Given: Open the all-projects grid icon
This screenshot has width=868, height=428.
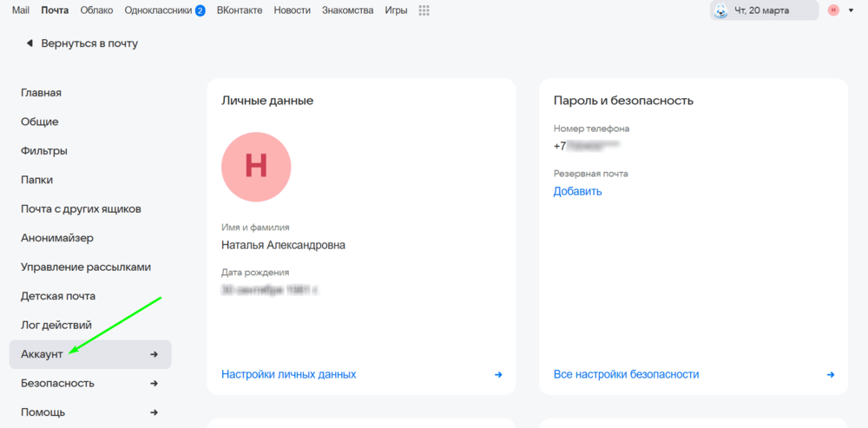Looking at the screenshot, I should 424,10.
